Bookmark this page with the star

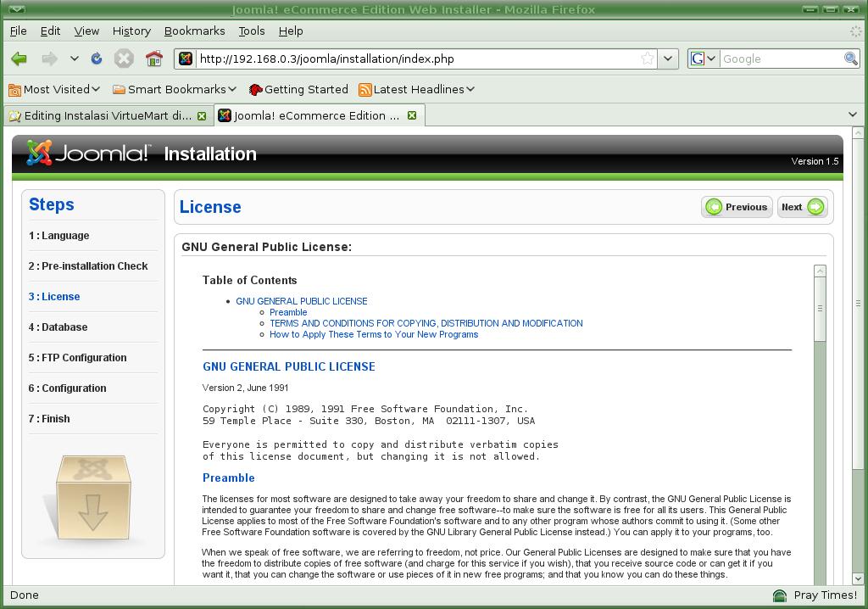coord(647,59)
